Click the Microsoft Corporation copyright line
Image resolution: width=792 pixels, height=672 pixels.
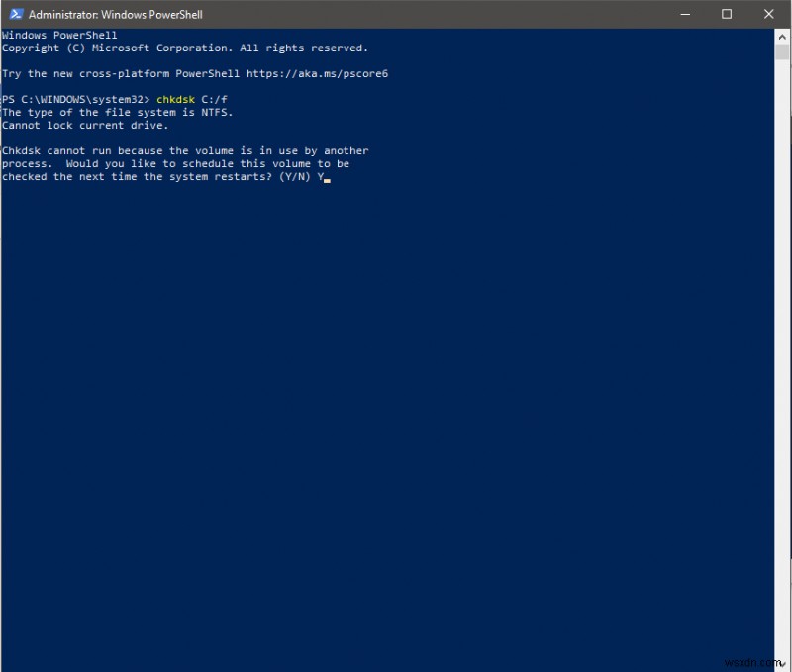click(184, 48)
